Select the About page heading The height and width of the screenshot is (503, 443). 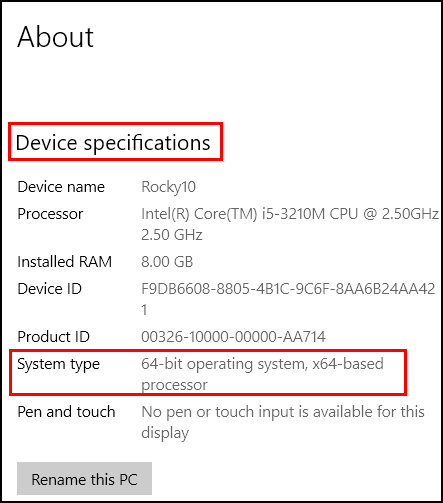[x=55, y=37]
